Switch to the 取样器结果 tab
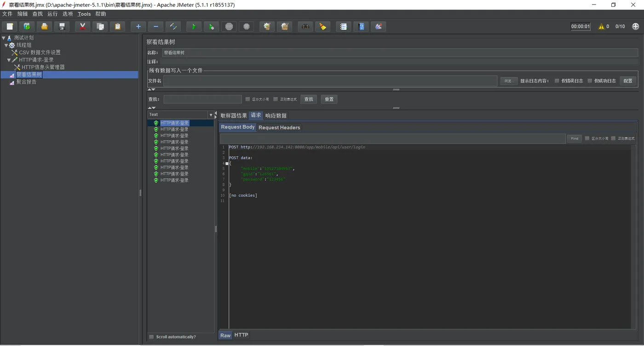 point(234,116)
